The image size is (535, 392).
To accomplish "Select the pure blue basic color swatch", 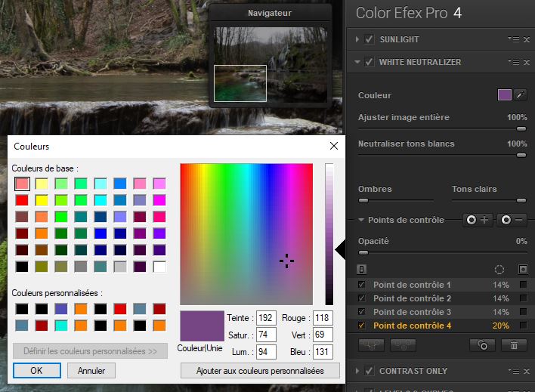I will [x=101, y=233].
